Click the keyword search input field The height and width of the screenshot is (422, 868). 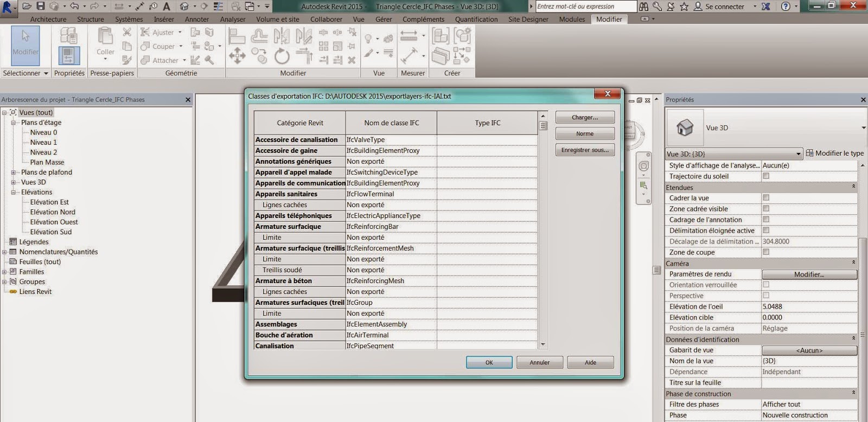[586, 7]
